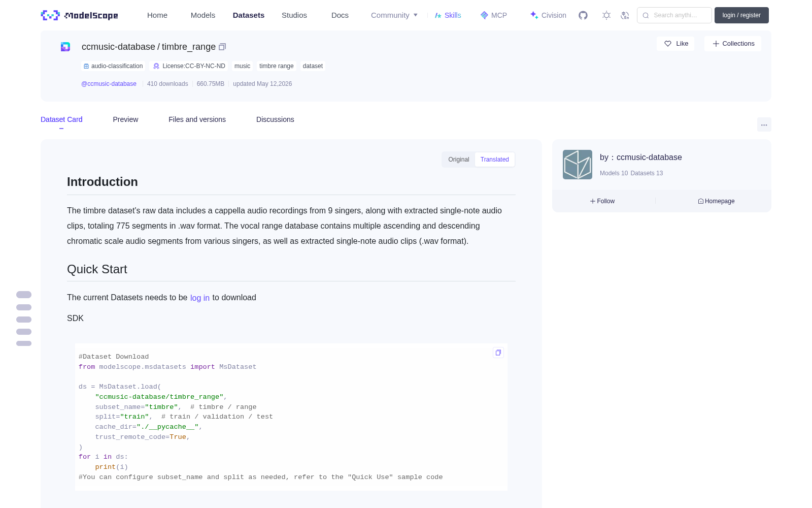Image resolution: width=812 pixels, height=508 pixels.
Task: Switch language with the translate icon
Action: coord(625,15)
